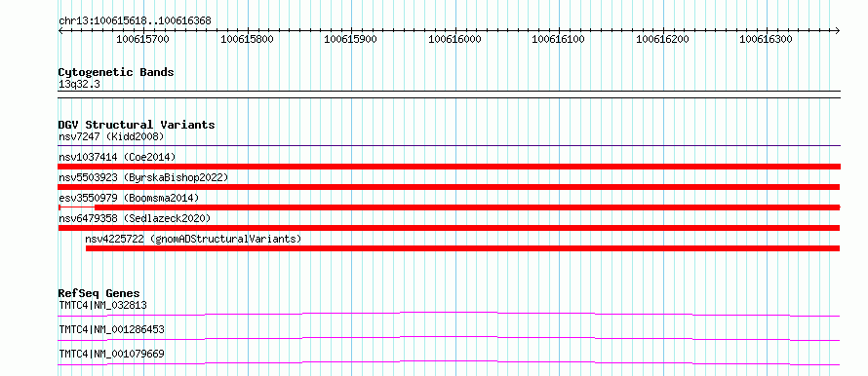Click the 100616200 ruler position label
The width and height of the screenshot is (868, 376).
tap(662, 39)
